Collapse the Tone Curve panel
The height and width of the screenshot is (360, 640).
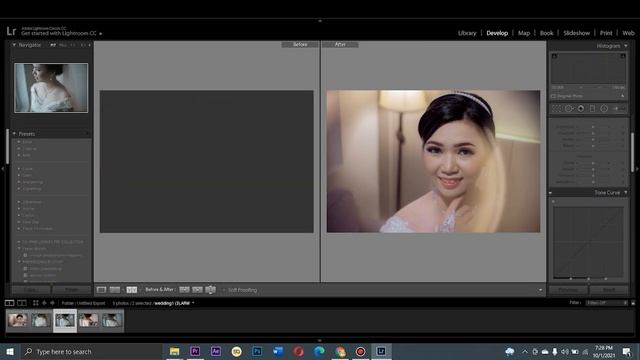pyautogui.click(x=626, y=193)
